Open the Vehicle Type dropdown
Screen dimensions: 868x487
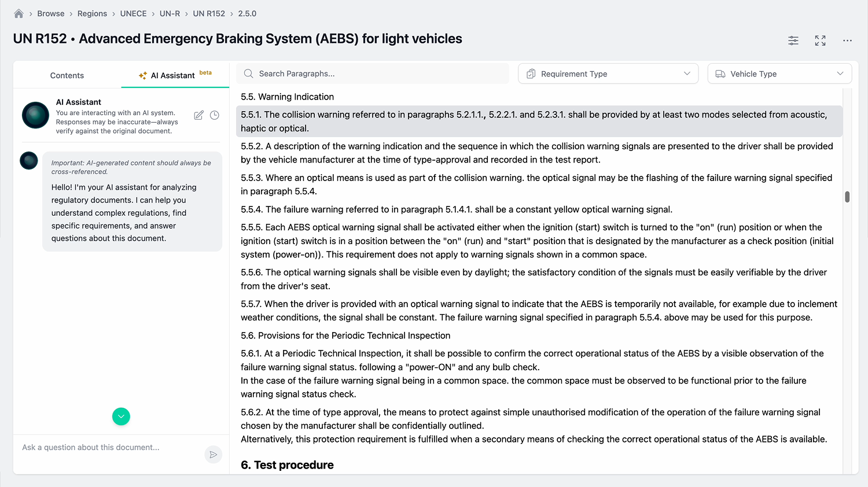[779, 73]
